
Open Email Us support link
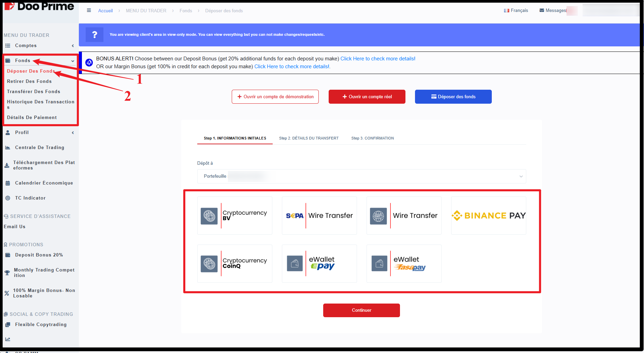click(15, 227)
